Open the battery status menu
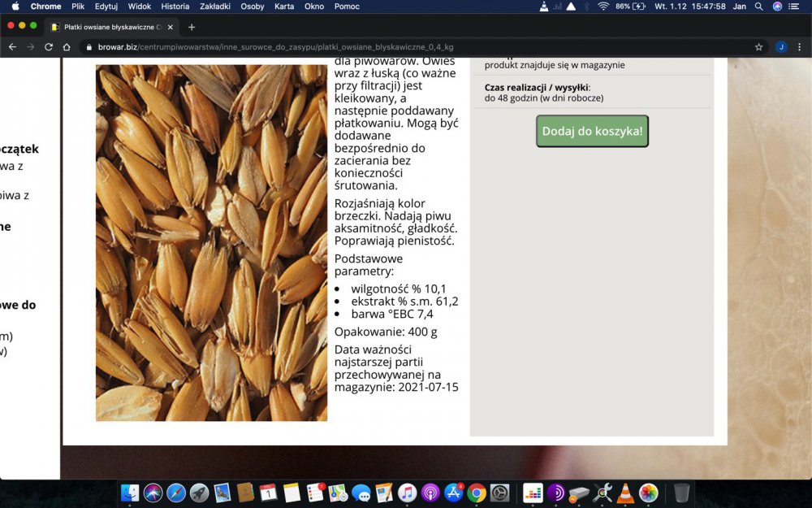The height and width of the screenshot is (508, 812). (630, 7)
